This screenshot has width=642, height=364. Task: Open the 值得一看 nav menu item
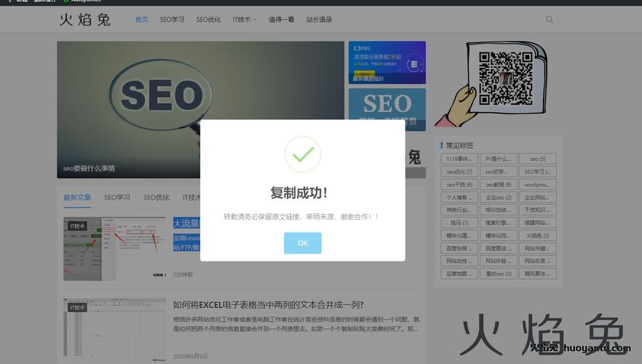(281, 19)
